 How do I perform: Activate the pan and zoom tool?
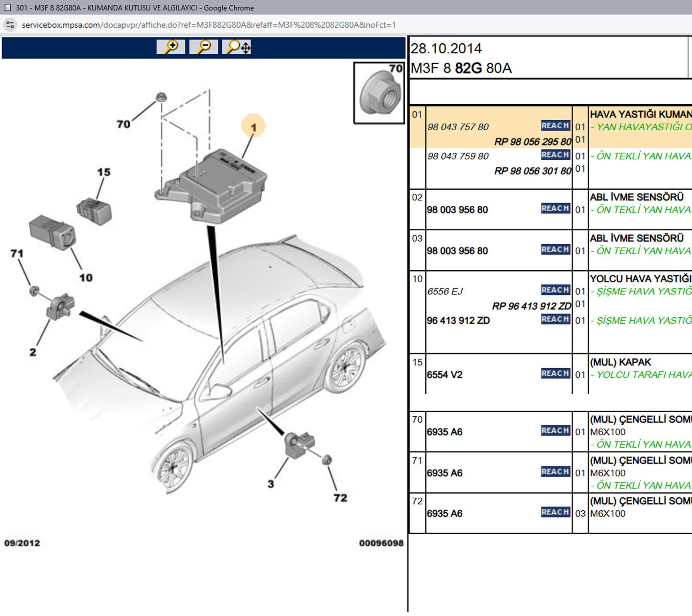tap(237, 47)
